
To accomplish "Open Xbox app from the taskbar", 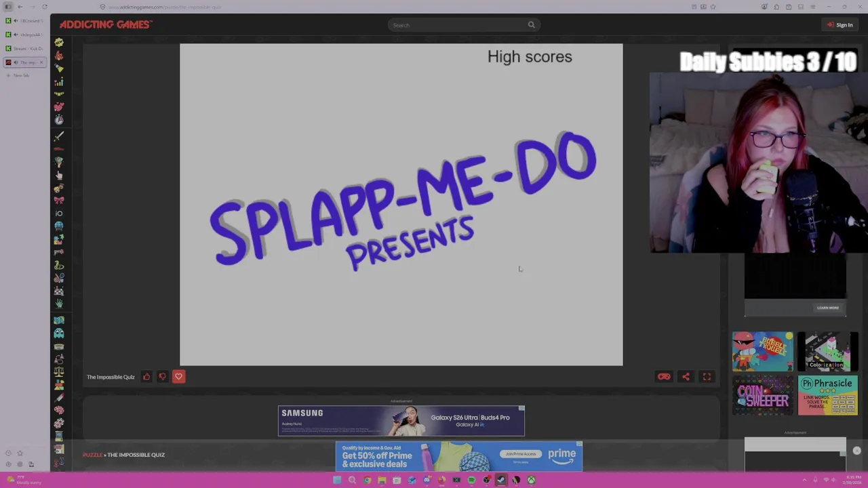I will [x=531, y=480].
